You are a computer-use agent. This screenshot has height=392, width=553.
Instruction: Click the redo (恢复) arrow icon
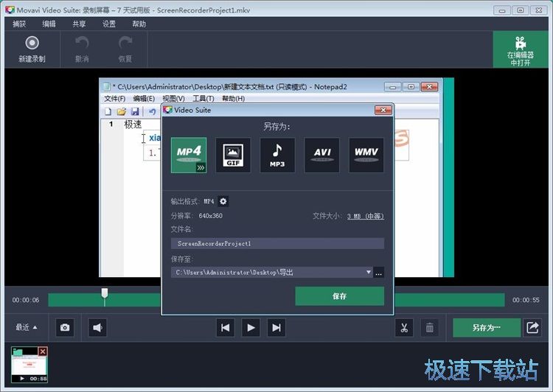125,43
